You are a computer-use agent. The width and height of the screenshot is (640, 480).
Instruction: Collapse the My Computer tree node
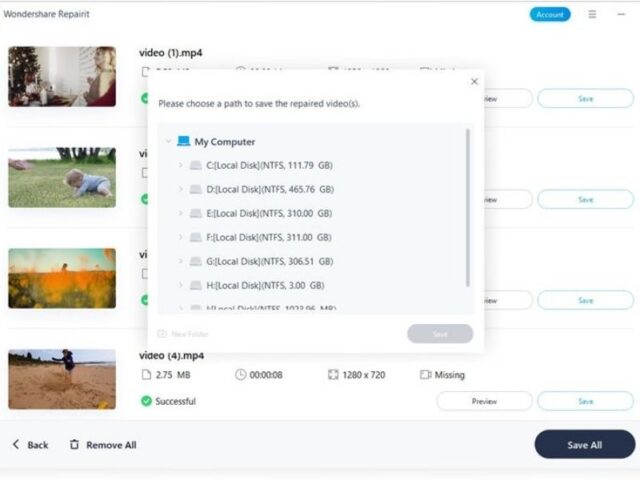(168, 142)
